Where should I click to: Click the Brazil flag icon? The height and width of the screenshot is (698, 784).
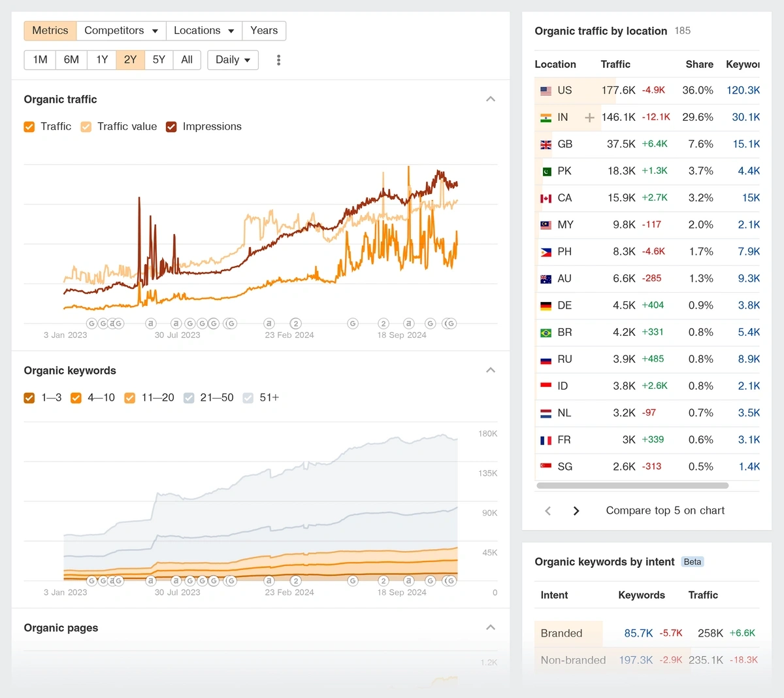click(546, 333)
